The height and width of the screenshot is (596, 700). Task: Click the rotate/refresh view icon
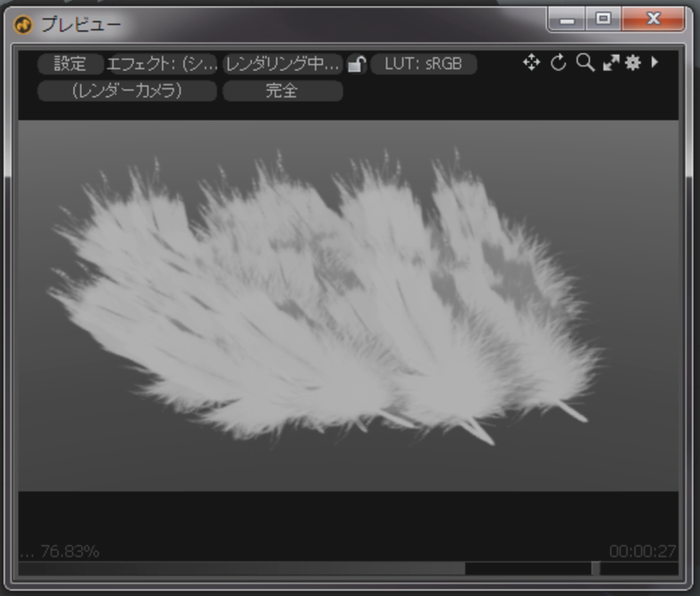tap(559, 63)
